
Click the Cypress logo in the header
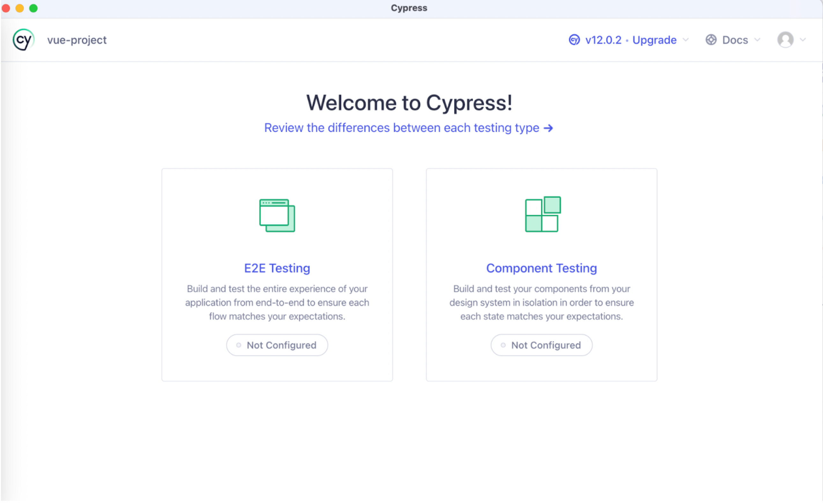23,40
